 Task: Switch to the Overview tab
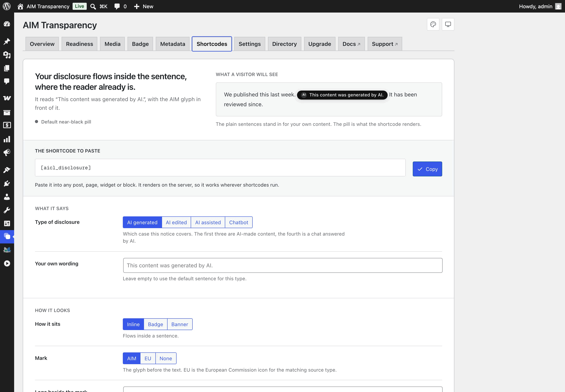(x=42, y=44)
